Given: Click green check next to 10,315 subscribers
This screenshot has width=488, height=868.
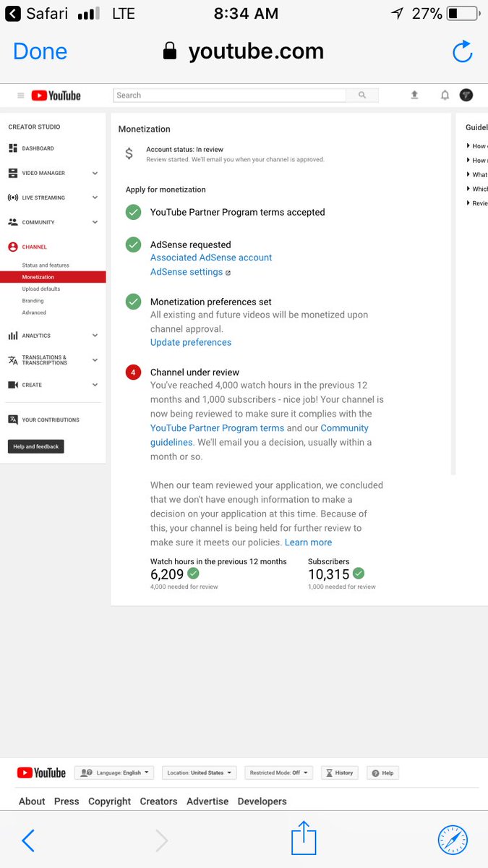Looking at the screenshot, I should [359, 574].
